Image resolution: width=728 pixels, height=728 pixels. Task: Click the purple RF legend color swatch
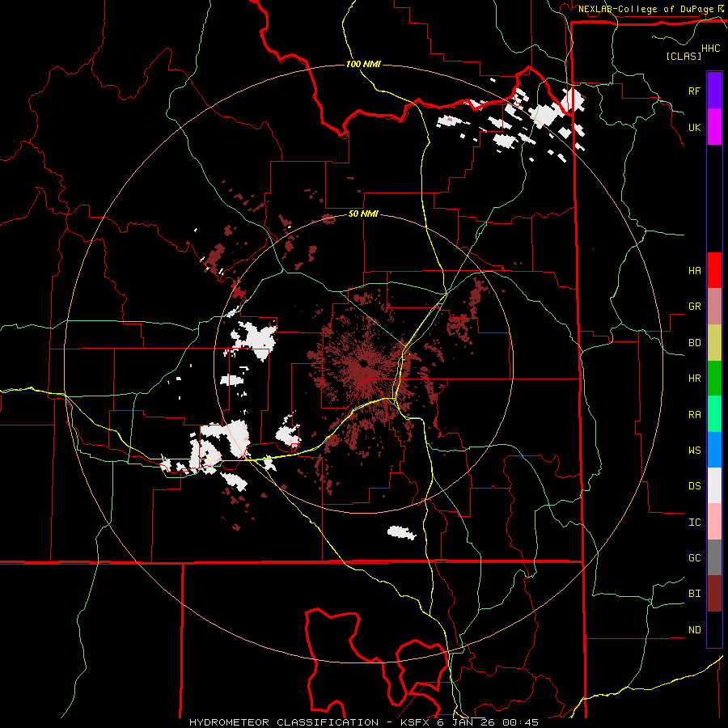[714, 91]
